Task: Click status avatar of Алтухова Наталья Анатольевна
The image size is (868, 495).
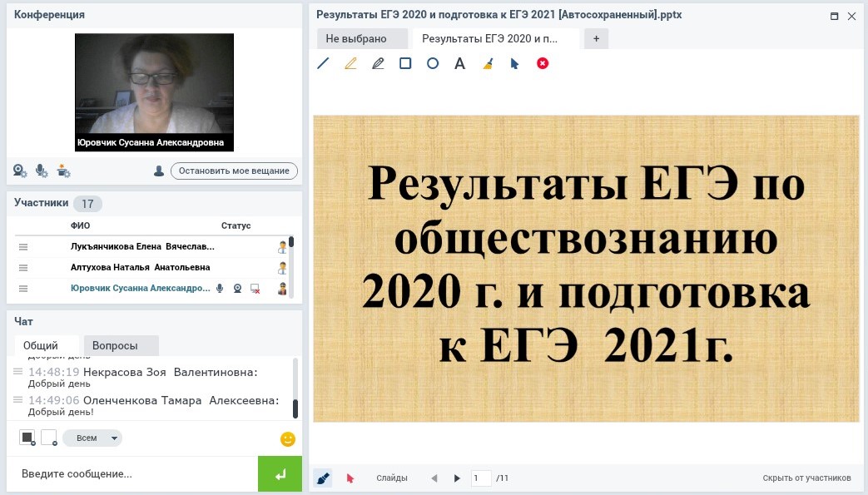Action: click(282, 268)
